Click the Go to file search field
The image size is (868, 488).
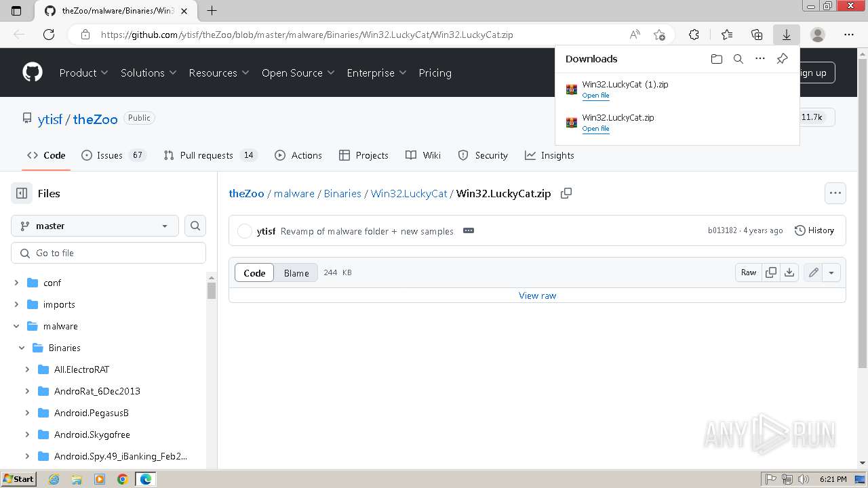108,253
